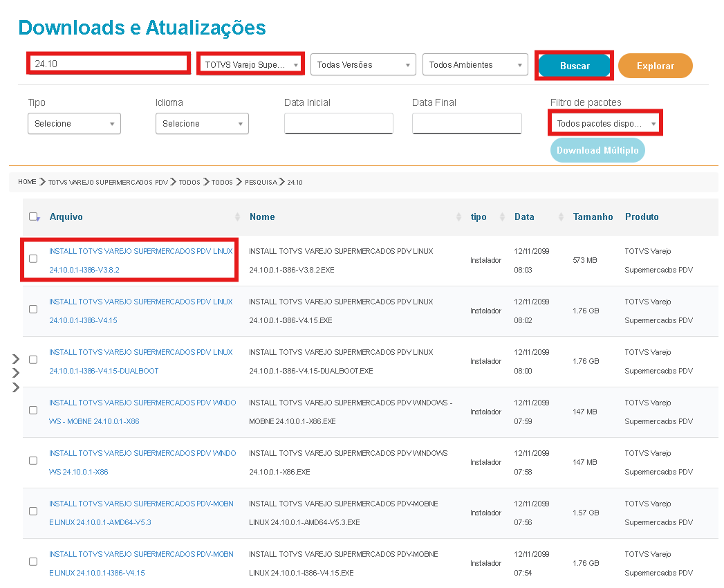This screenshot has width=724, height=588.
Task: Check the box for 24.10.0.1-AMD64-V5.3 row
Action: 33,511
